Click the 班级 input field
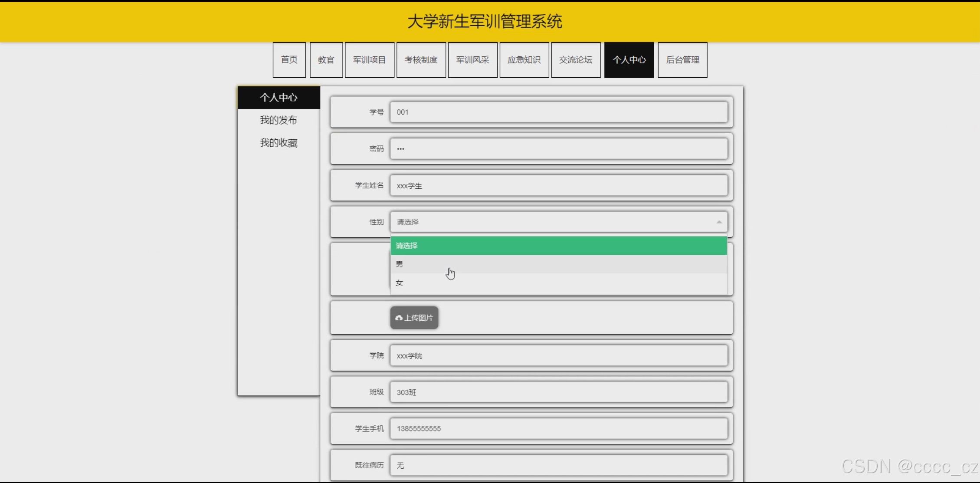This screenshot has width=980, height=483. 558,392
